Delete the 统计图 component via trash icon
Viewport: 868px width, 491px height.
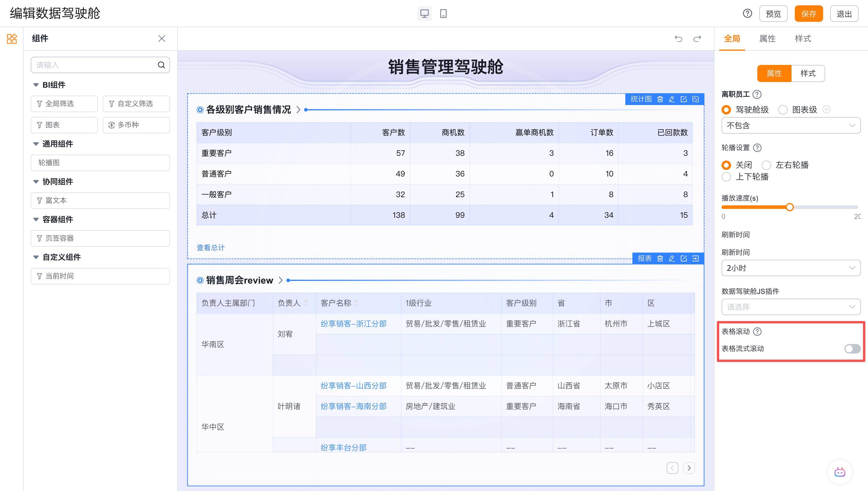click(x=660, y=99)
